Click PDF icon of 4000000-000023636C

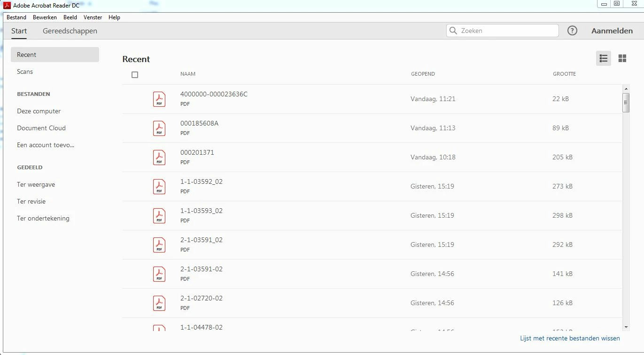[x=159, y=99]
